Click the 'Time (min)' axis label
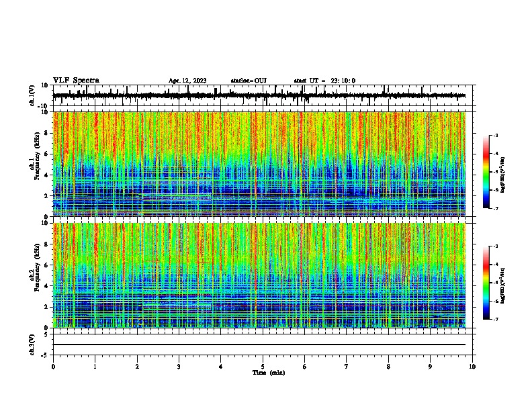Screen dimensions: 532x411 (269, 373)
